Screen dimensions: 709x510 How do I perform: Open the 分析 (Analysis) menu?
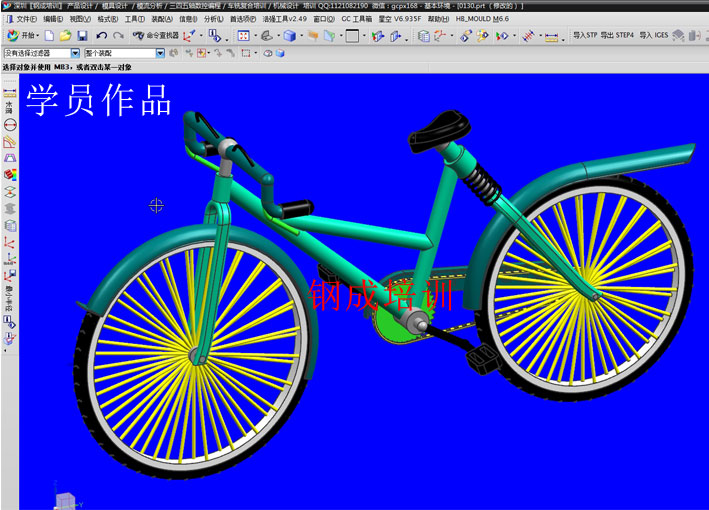213,19
